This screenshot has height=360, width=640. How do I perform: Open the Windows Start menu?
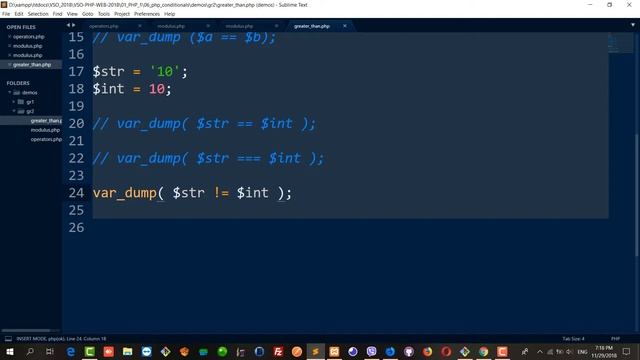[10, 351]
